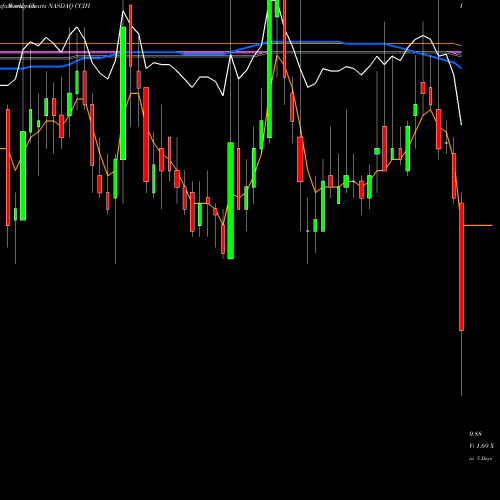Click the 0.88 price value

point(475,434)
